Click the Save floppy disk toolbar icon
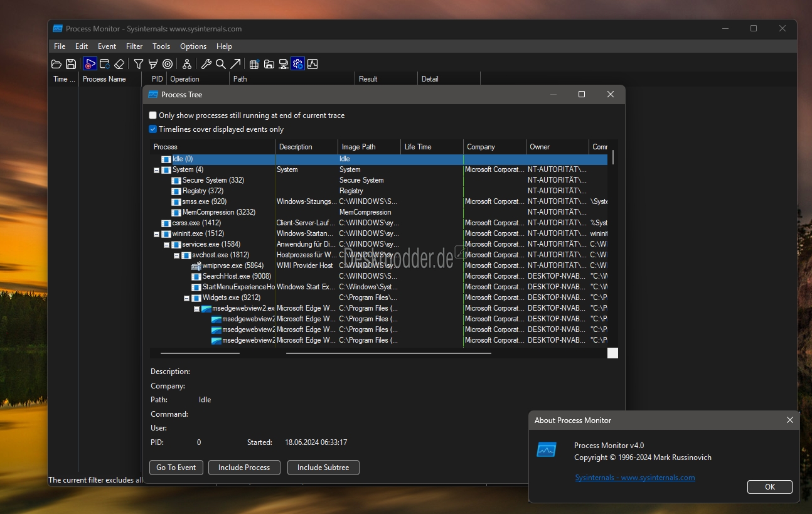The height and width of the screenshot is (514, 812). [71, 64]
